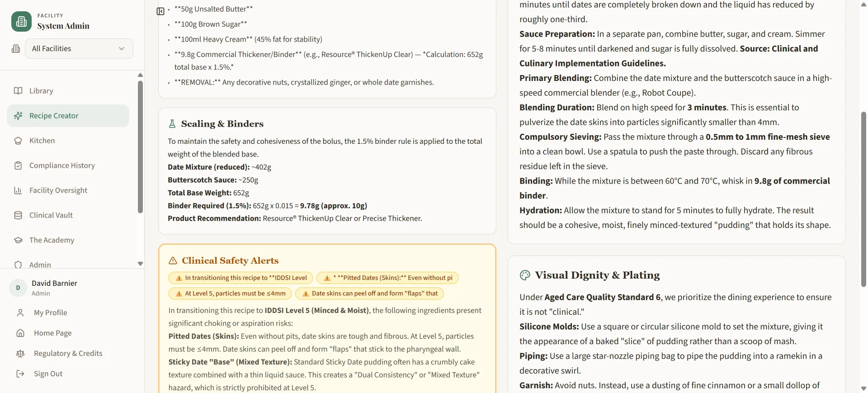Image resolution: width=868 pixels, height=393 pixels.
Task: Click the '100g Brown Sugar' ingredient
Action: pyautogui.click(x=211, y=24)
